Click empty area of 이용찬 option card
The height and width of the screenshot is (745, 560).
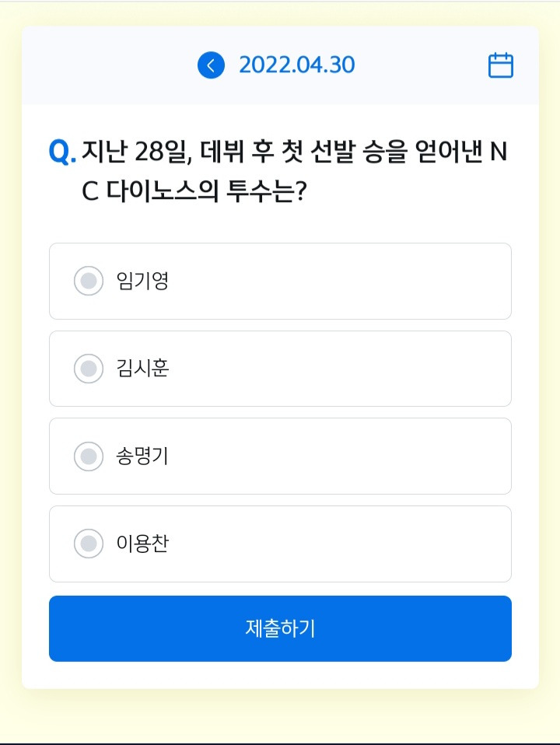coord(342,544)
